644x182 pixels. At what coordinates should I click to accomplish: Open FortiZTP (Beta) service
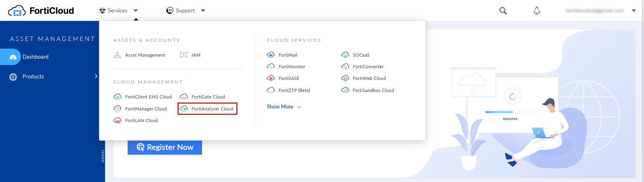pos(294,90)
